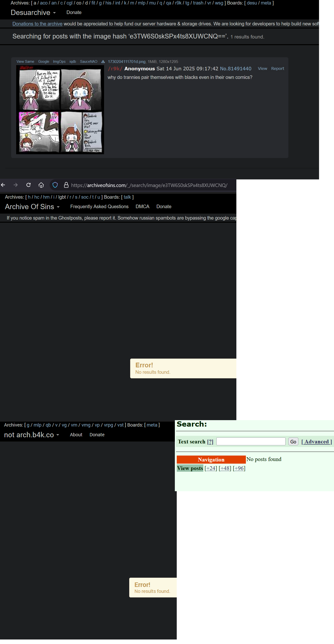Expand the not arch.b4k.co dropdown
Screen dimensions: 334x644
pos(32,435)
